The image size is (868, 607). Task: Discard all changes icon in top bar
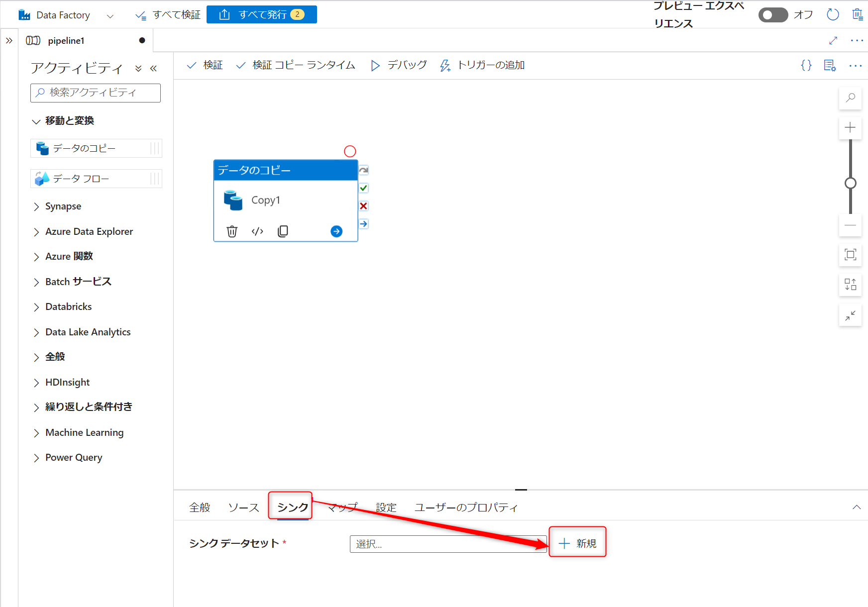[x=858, y=15]
